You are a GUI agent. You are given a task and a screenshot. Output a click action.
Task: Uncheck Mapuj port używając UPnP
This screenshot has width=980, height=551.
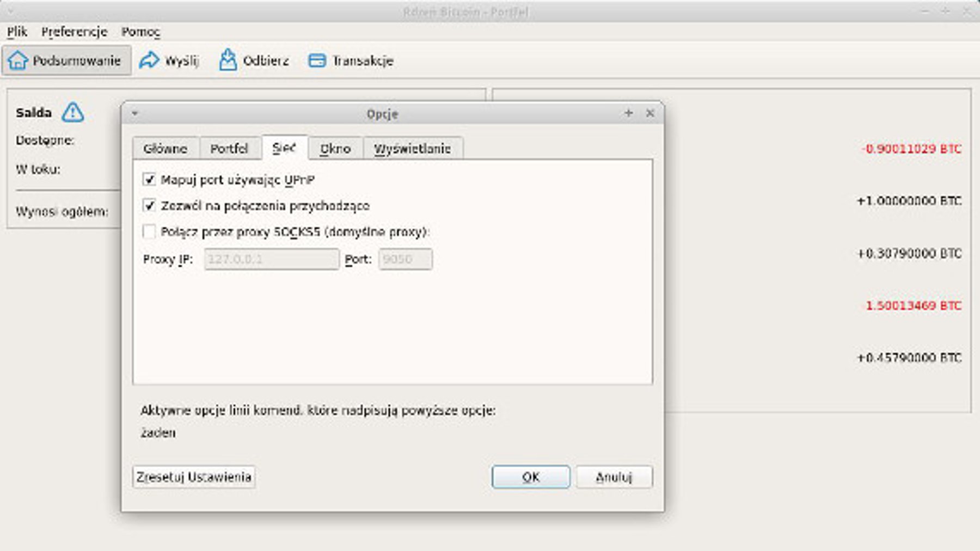pyautogui.click(x=149, y=179)
